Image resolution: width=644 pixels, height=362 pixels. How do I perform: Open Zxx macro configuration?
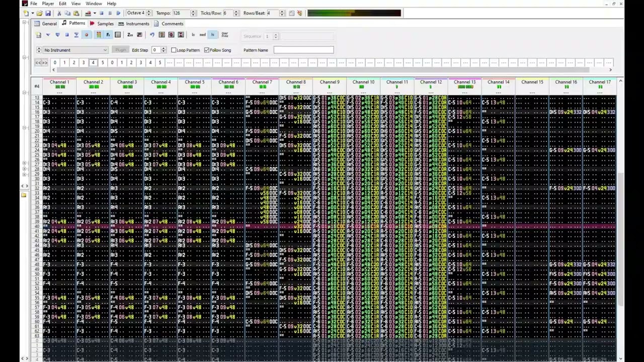[x=130, y=35]
